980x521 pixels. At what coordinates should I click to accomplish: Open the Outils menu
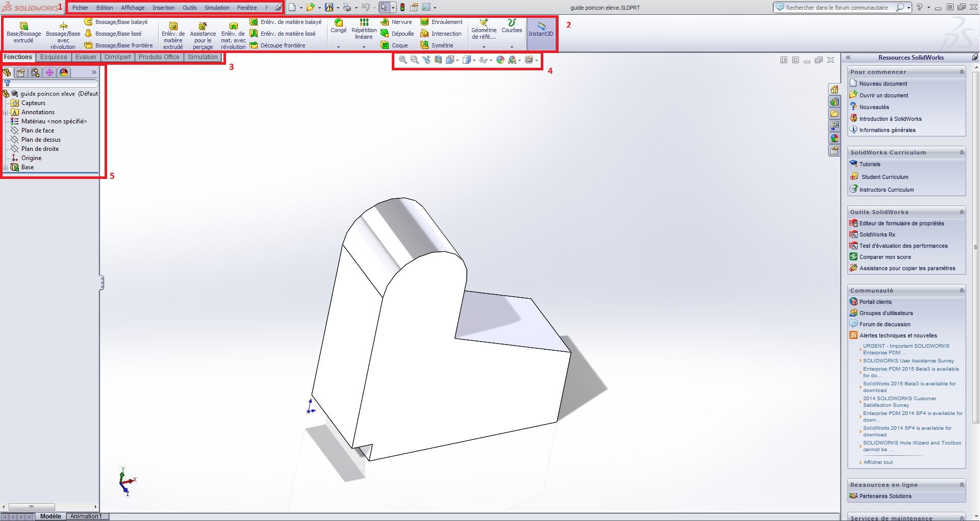click(189, 8)
